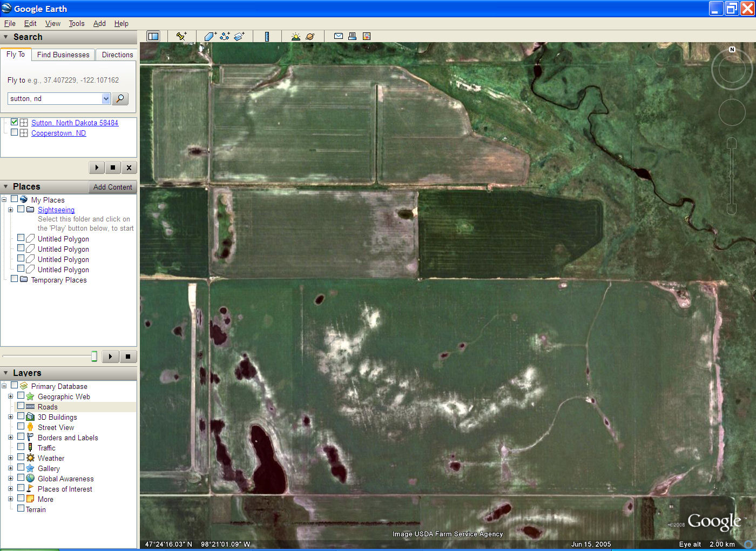Collapse the Places panel
The height and width of the screenshot is (551, 756).
click(6, 187)
